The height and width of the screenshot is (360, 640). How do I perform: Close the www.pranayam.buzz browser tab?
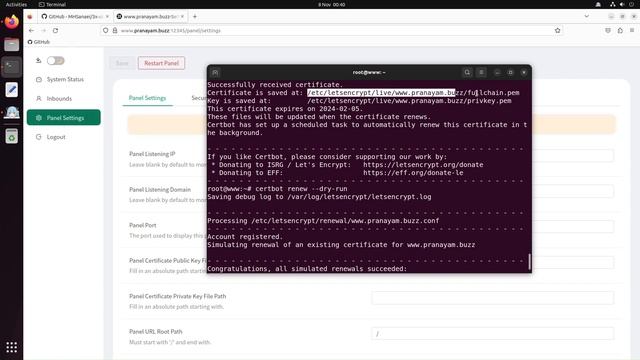(x=182, y=17)
